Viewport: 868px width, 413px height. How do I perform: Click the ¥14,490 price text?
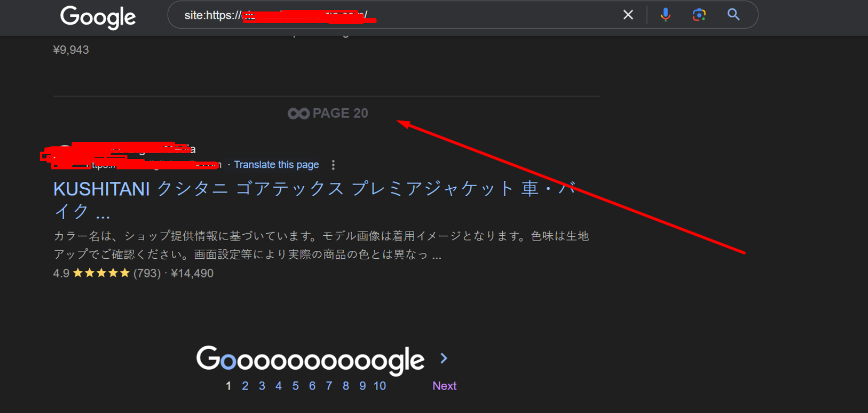tap(192, 273)
